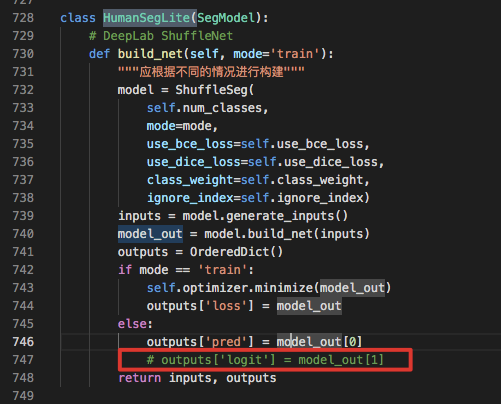Screen dimensions: 501x404
Task: Click line number 746 in the gutter
Action: click(23, 342)
